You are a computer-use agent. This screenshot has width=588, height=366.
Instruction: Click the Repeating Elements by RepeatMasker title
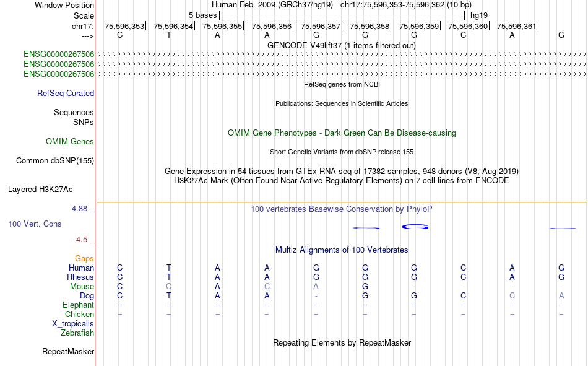coord(342,342)
